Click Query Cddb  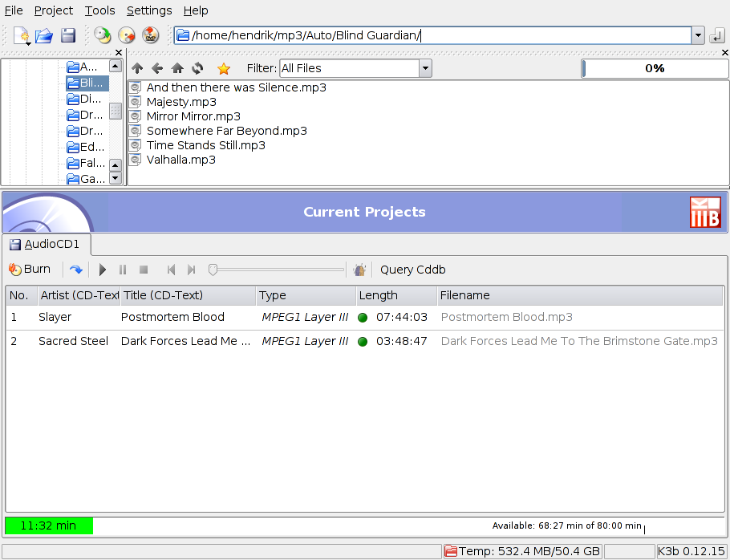pos(412,270)
